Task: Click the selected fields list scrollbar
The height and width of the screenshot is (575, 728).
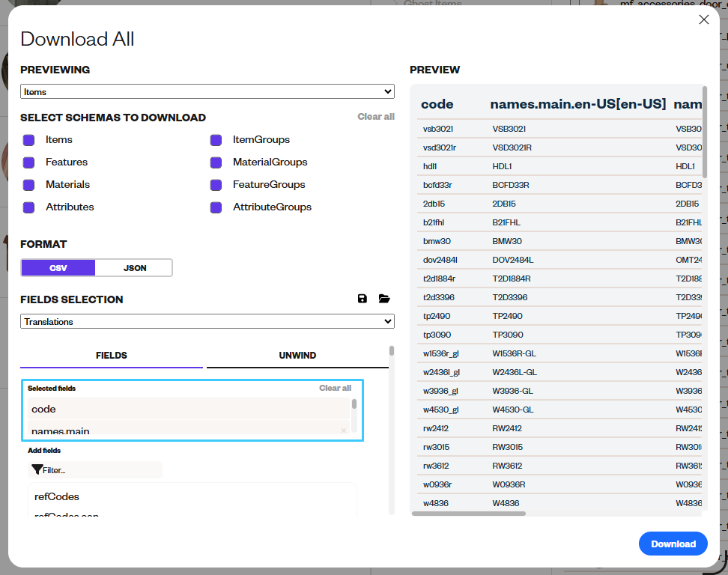Action: [x=354, y=404]
